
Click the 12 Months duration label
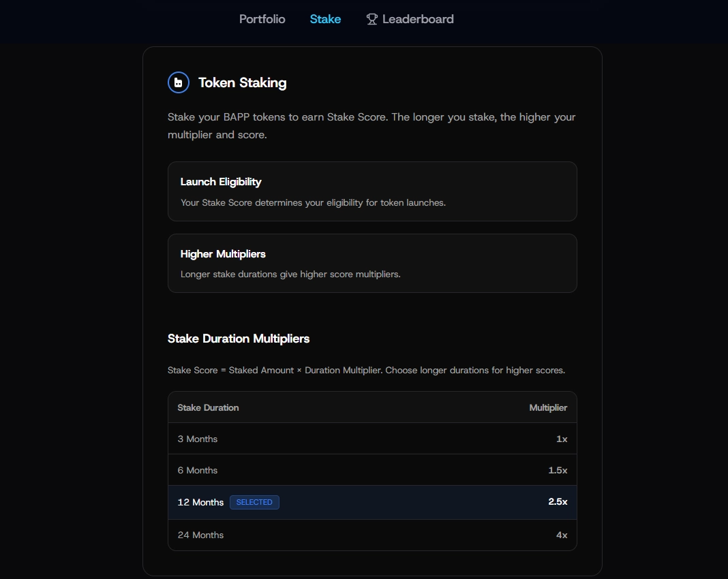pos(200,502)
